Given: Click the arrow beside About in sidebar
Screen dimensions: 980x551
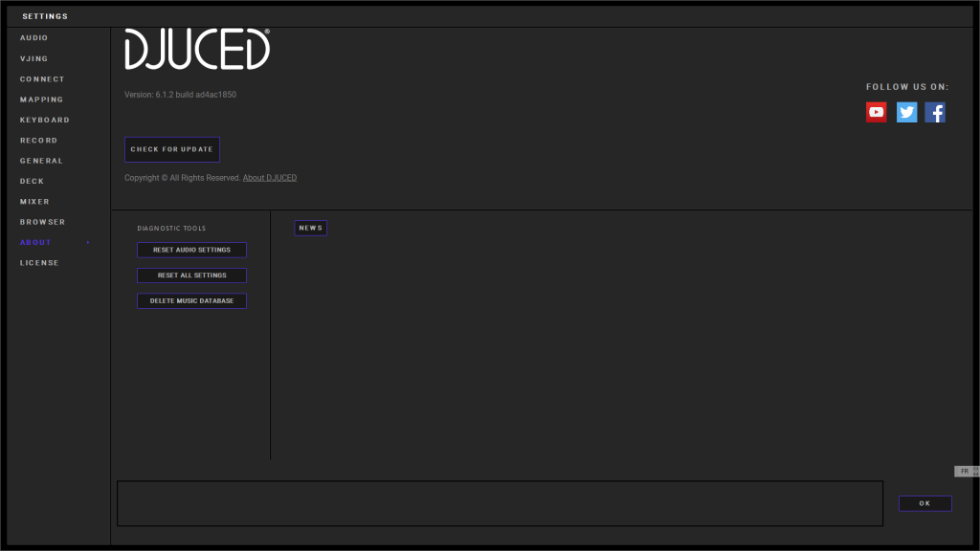Looking at the screenshot, I should (x=88, y=243).
